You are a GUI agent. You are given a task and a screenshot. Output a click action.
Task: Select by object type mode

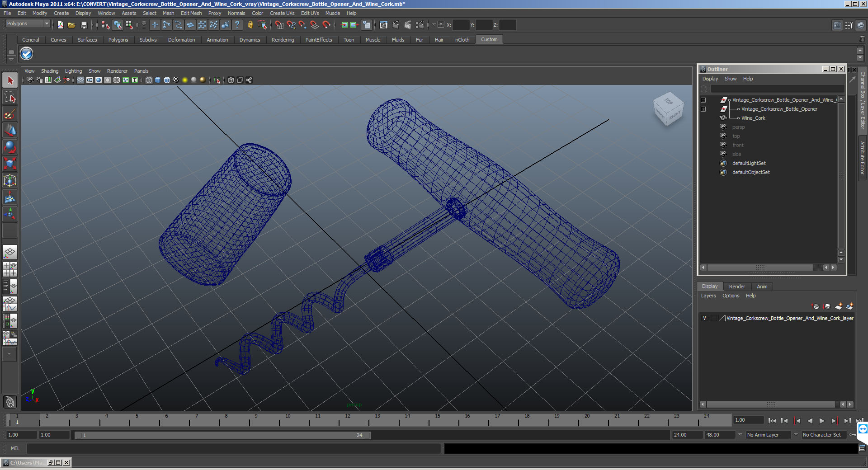click(118, 25)
